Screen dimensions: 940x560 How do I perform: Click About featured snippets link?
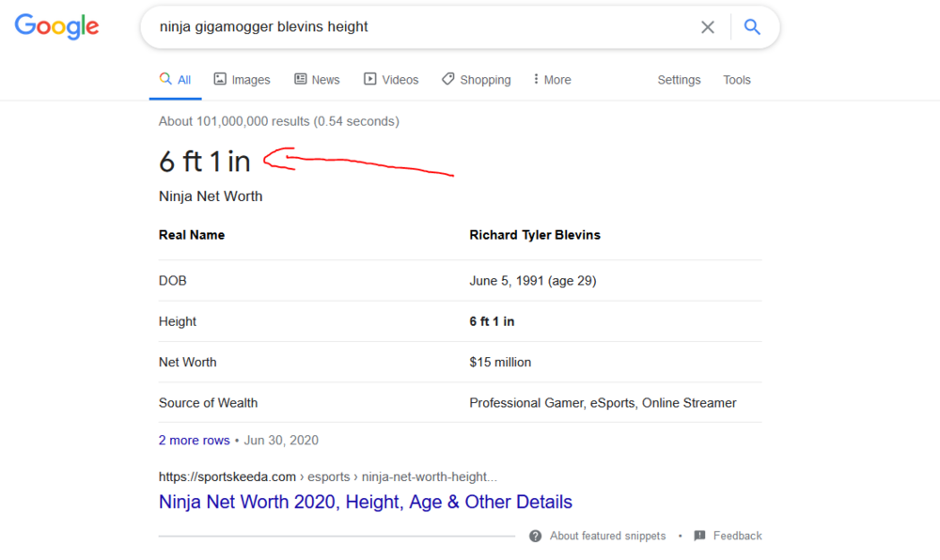(607, 537)
